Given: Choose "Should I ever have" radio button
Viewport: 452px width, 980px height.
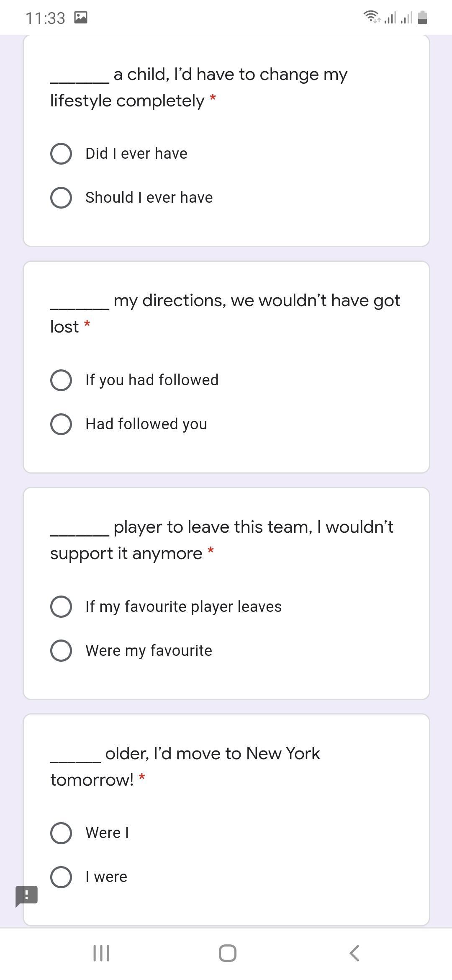Looking at the screenshot, I should tap(61, 198).
